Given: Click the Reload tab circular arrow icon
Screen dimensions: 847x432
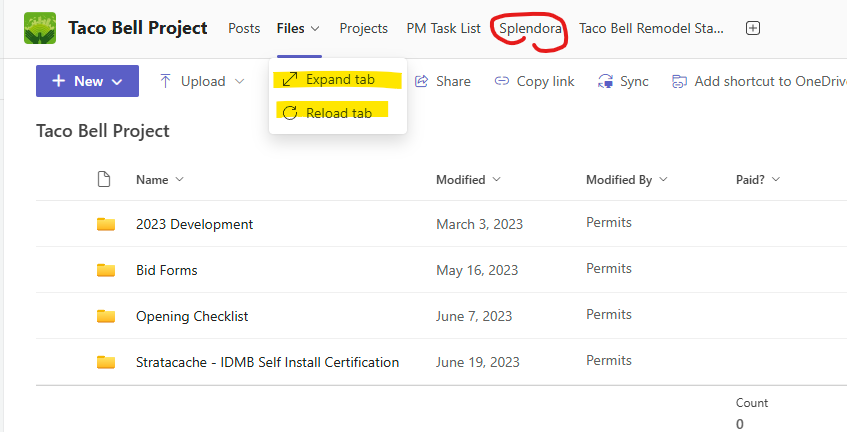Looking at the screenshot, I should (290, 113).
